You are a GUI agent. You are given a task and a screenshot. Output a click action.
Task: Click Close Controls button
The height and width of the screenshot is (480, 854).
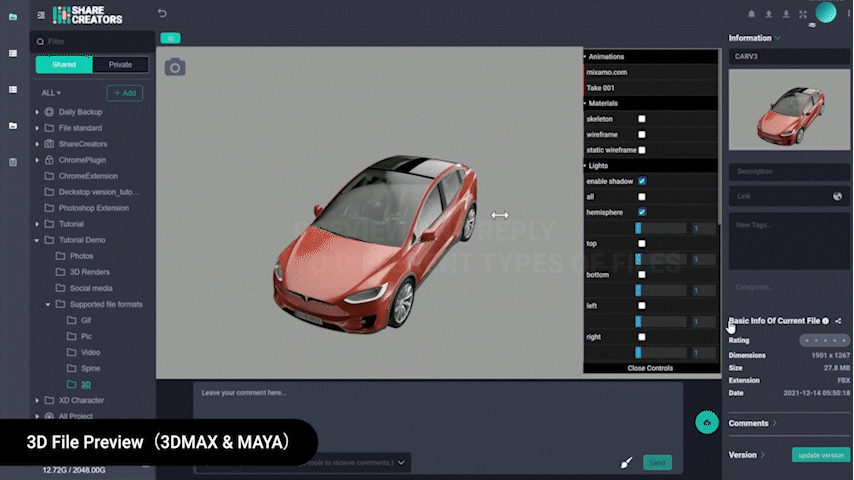(x=650, y=368)
